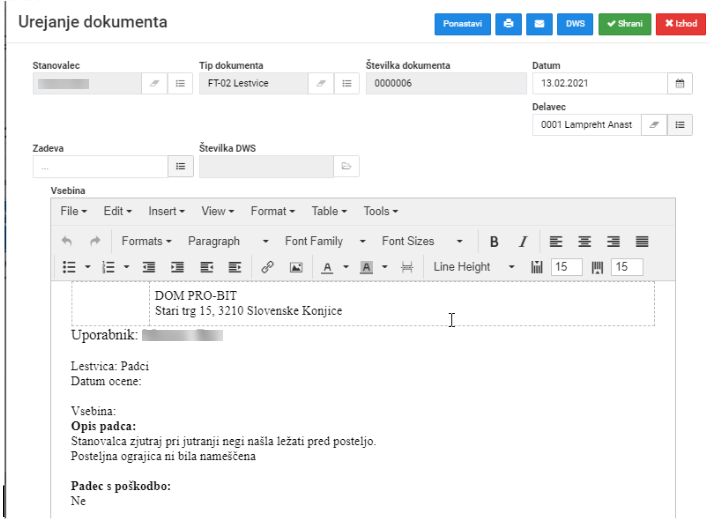The width and height of the screenshot is (708, 527).
Task: Redo the last editor action
Action: pyautogui.click(x=95, y=242)
